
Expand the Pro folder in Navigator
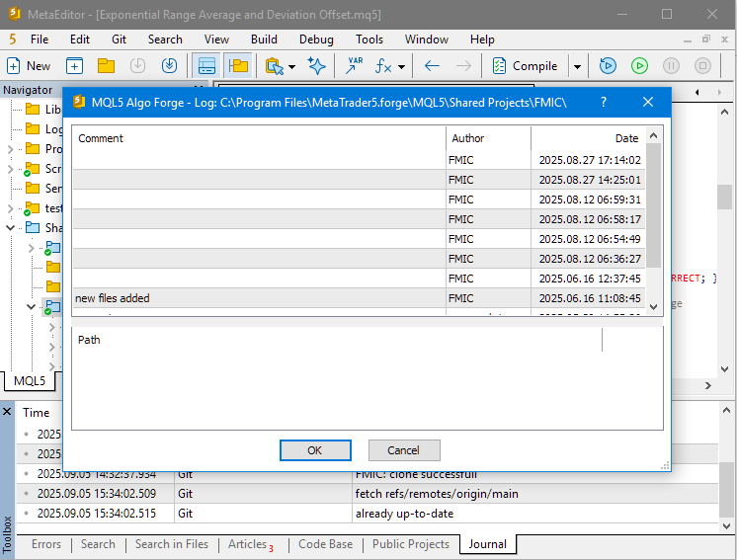pyautogui.click(x=10, y=149)
